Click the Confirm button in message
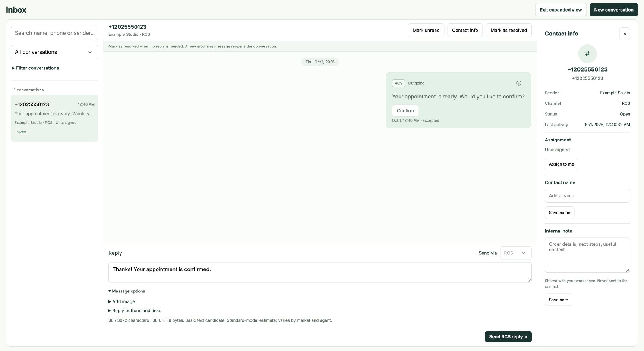The width and height of the screenshot is (644, 351). [x=405, y=111]
